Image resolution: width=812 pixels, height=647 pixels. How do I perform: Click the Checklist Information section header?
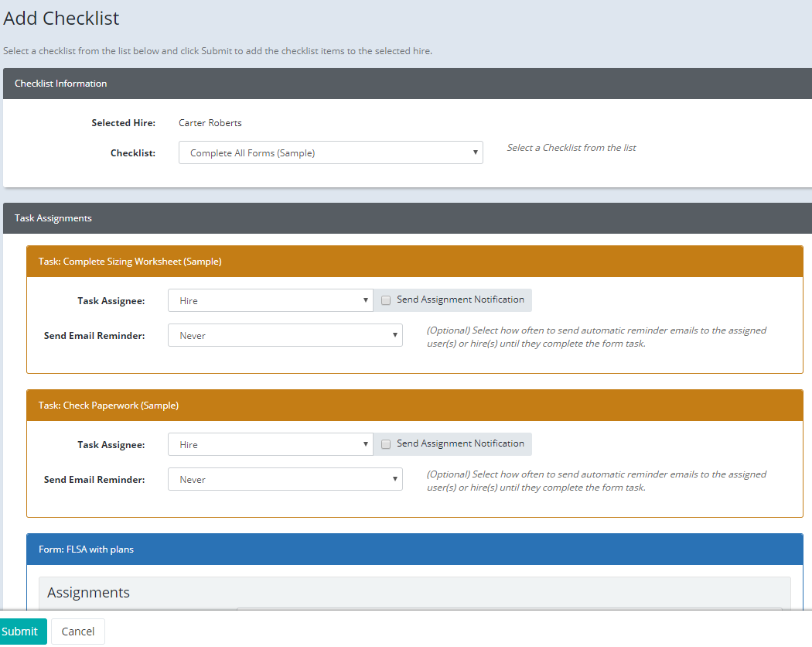click(x=60, y=83)
